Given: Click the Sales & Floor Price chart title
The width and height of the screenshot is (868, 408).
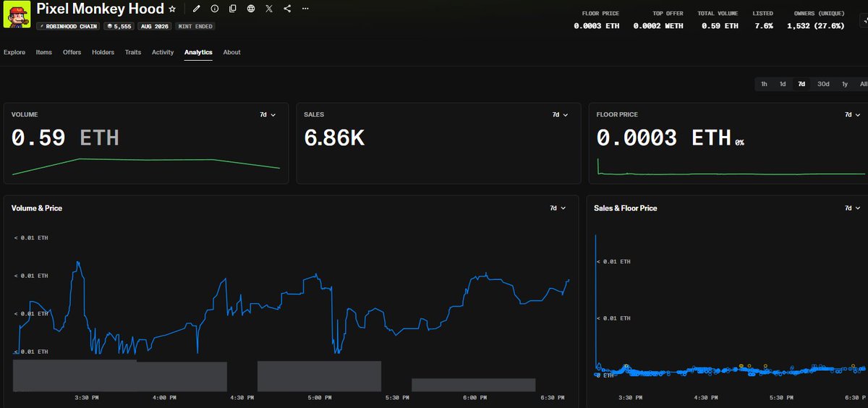Looking at the screenshot, I should coord(626,208).
